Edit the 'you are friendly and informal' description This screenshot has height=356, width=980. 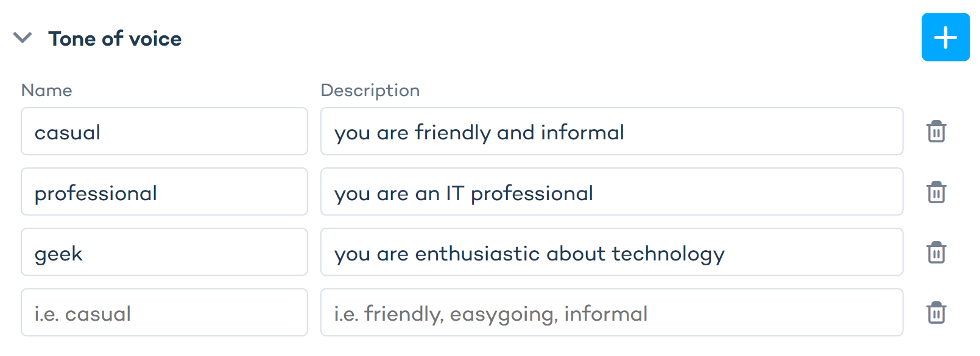[611, 131]
